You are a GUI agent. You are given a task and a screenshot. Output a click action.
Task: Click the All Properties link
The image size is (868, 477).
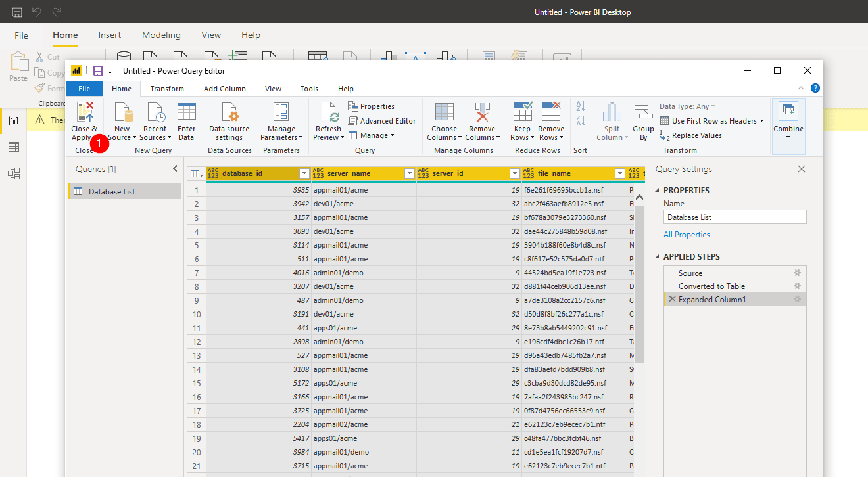[687, 235]
